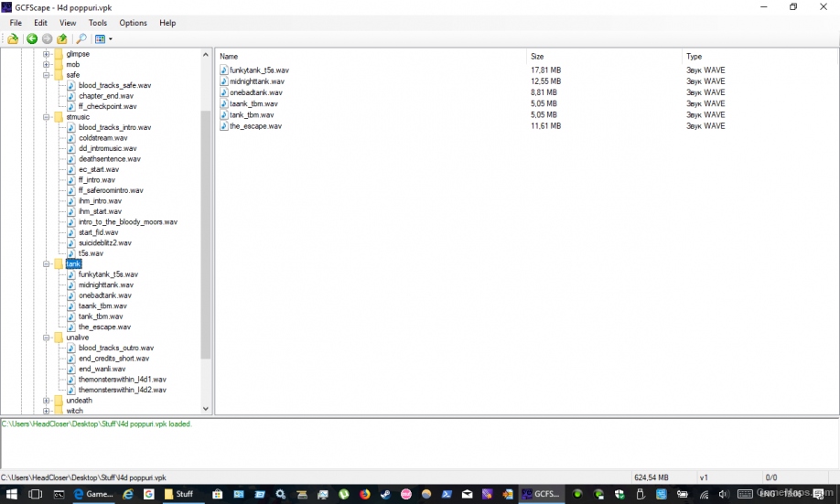Select suicideblitz2.wav in the tree
840x504 pixels.
tap(105, 242)
